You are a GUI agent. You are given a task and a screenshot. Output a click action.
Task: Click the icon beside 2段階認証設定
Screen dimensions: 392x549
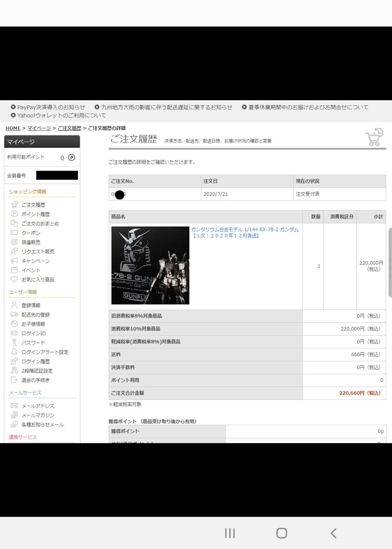(x=14, y=370)
